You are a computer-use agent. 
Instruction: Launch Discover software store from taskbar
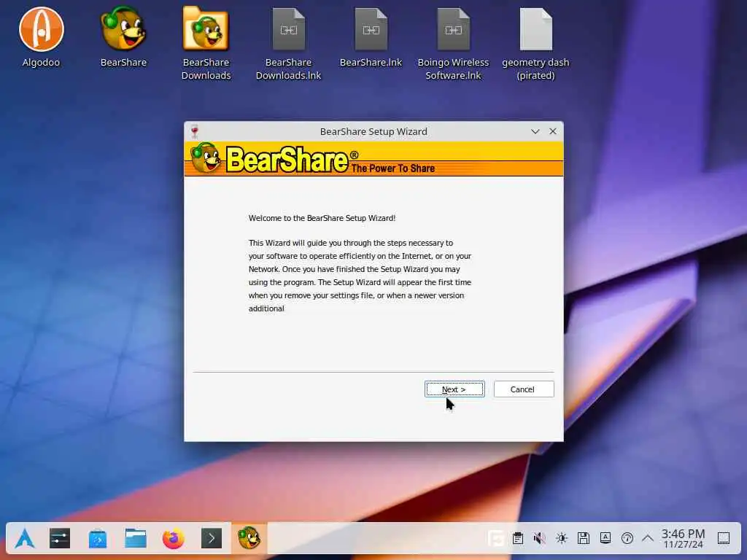[x=98, y=539]
